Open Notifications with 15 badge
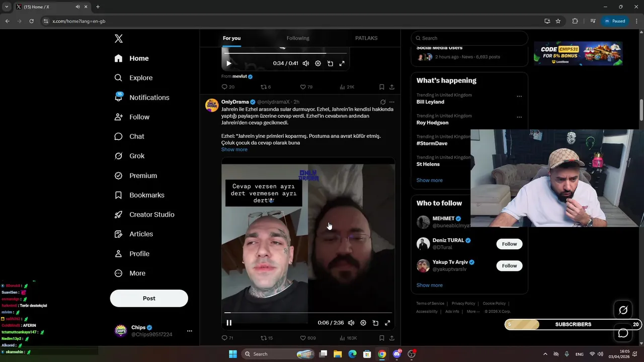 (x=142, y=98)
